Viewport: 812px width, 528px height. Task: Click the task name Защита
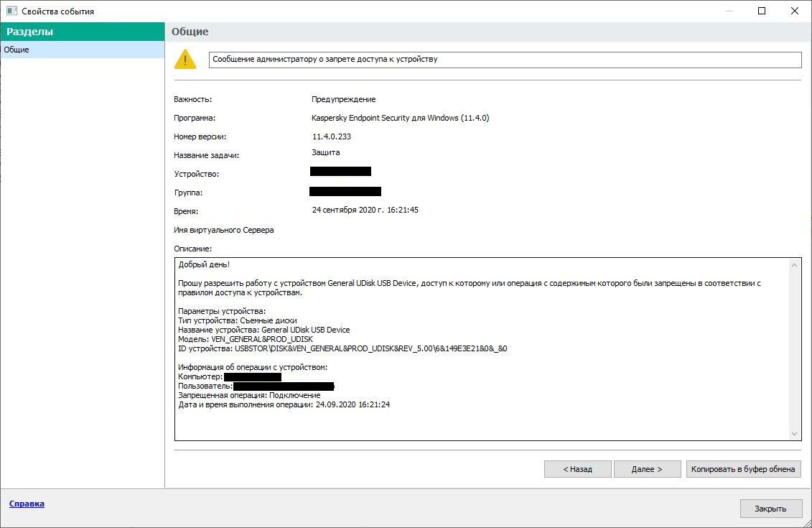click(326, 152)
